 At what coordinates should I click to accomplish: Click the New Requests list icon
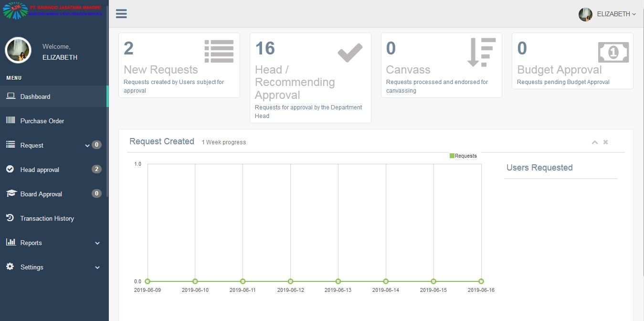click(219, 51)
